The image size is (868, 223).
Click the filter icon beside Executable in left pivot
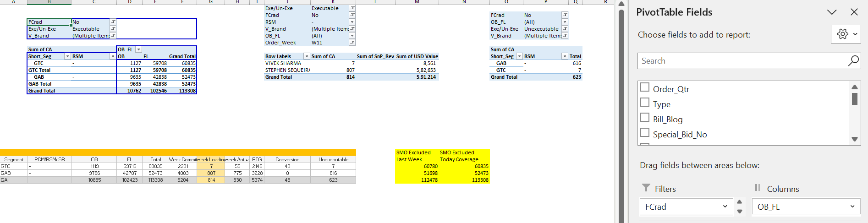(x=113, y=29)
